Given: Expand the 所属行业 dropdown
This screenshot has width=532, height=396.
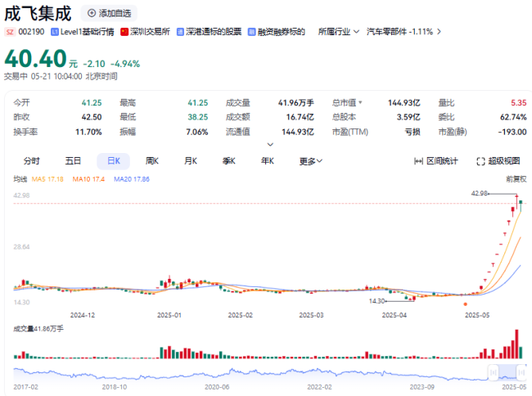Looking at the screenshot, I should [x=338, y=32].
